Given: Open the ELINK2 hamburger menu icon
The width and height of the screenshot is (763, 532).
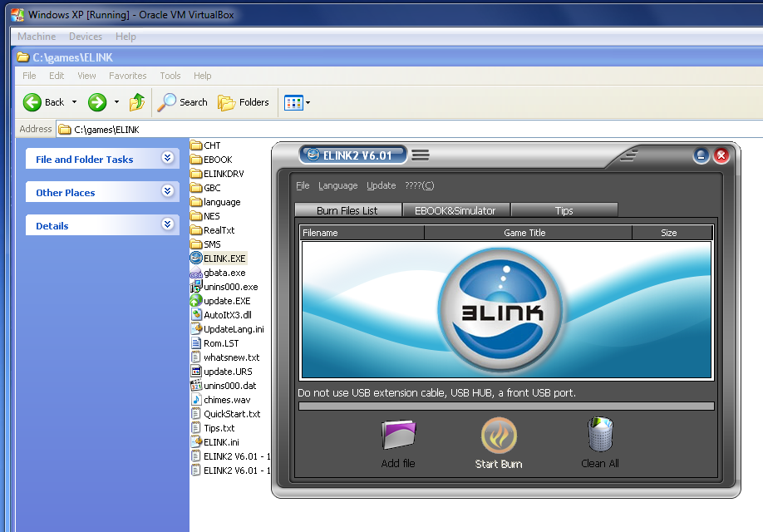Looking at the screenshot, I should (x=421, y=155).
